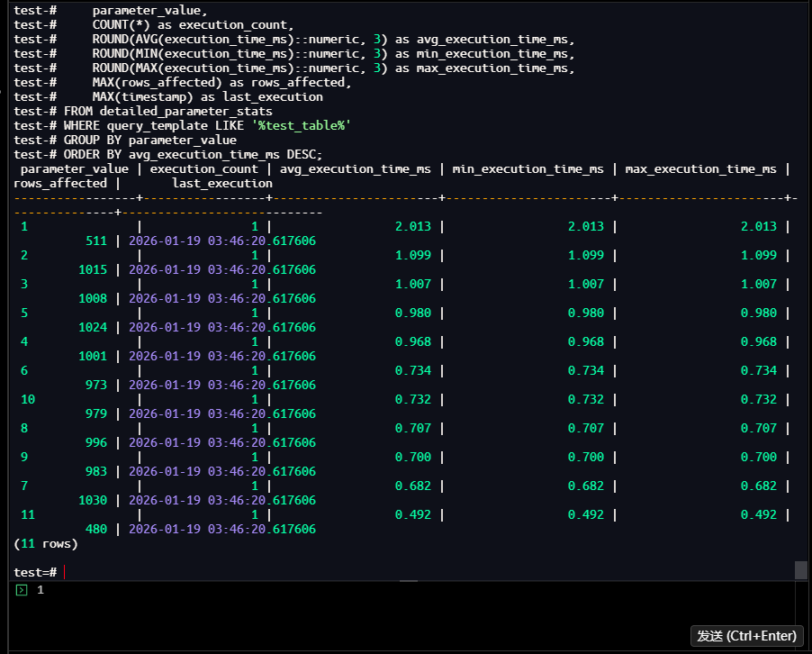
Task: Click the execution_count column header
Action: click(x=204, y=169)
